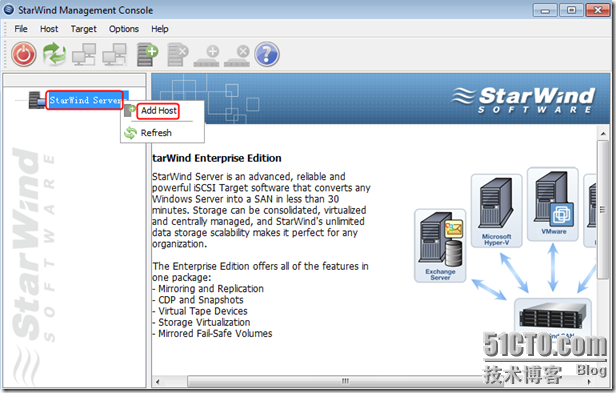Viewport: 616px width, 393px height.
Task: Click the Exchange Server diagram image
Action: pos(440,246)
